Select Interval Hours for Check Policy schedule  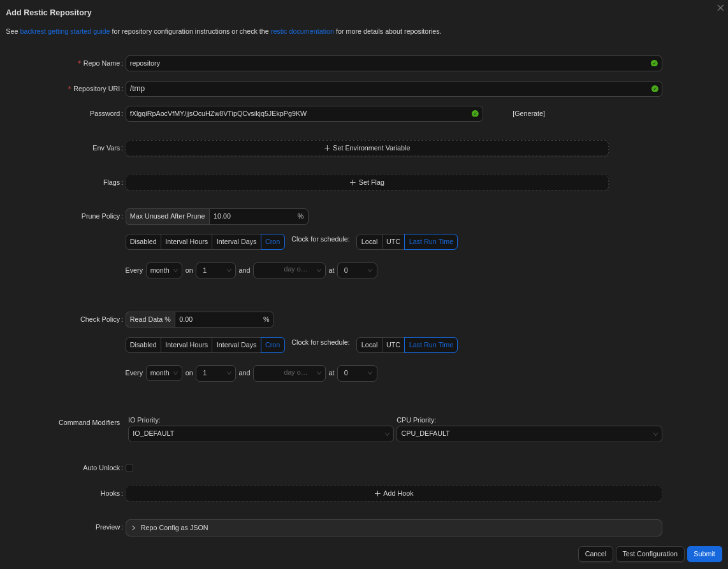coord(186,345)
